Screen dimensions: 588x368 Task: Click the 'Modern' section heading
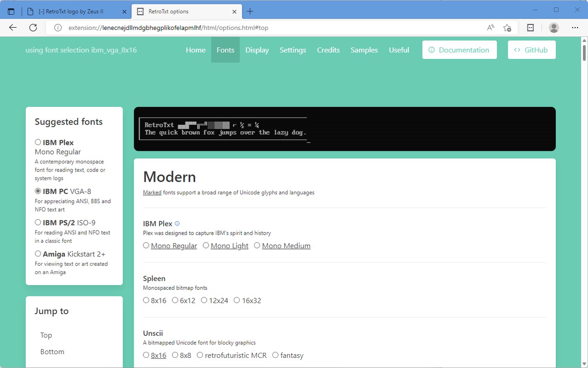click(x=170, y=177)
